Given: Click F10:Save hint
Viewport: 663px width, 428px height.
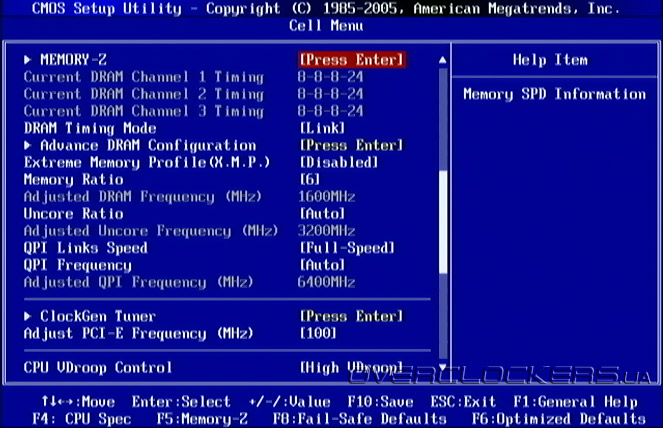Looking at the screenshot, I should click(381, 402).
